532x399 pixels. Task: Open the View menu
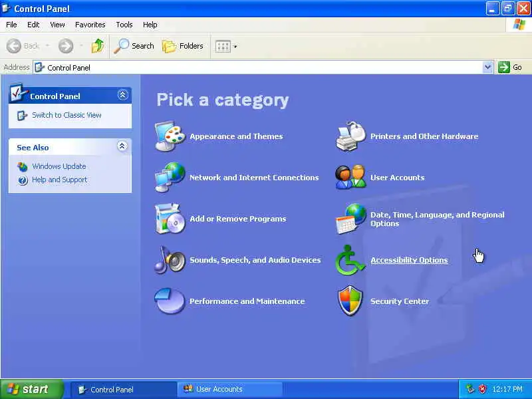click(57, 25)
